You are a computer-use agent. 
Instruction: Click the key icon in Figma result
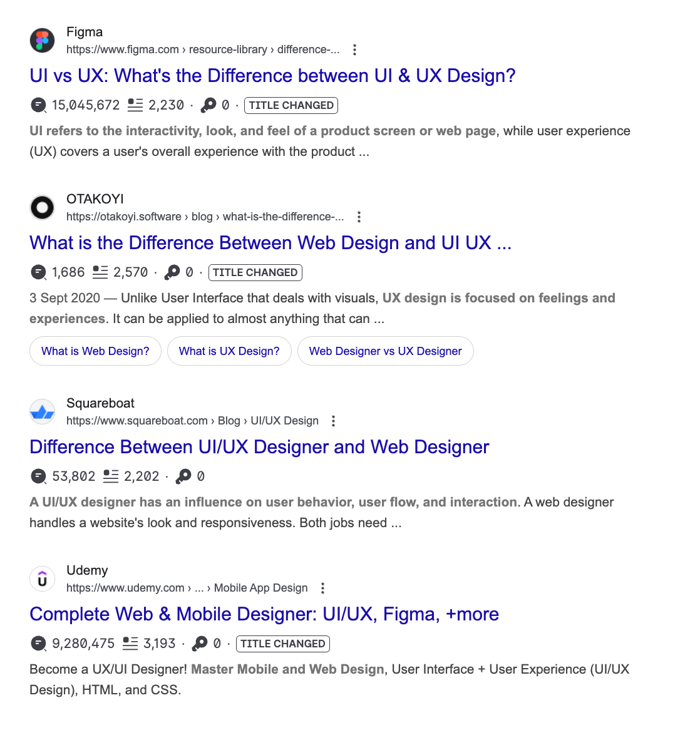click(x=208, y=105)
